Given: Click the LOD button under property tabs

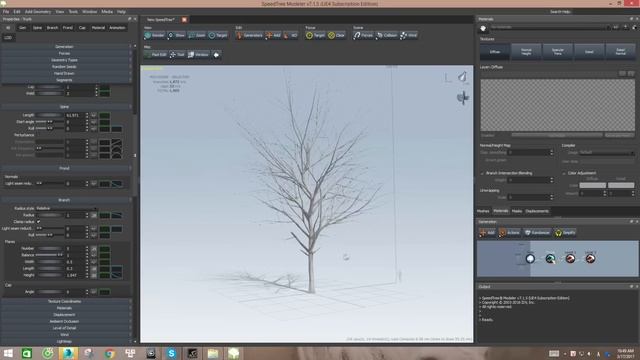Looking at the screenshot, I should click(8, 38).
